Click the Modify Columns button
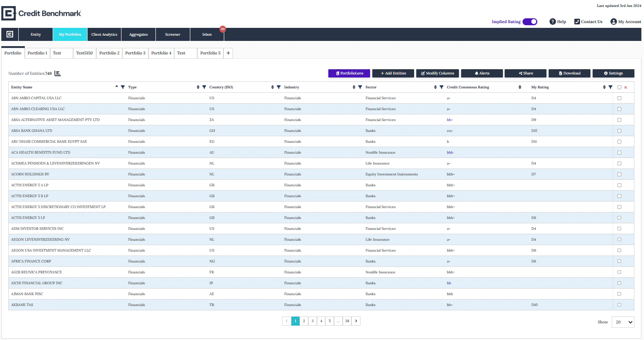 point(437,73)
